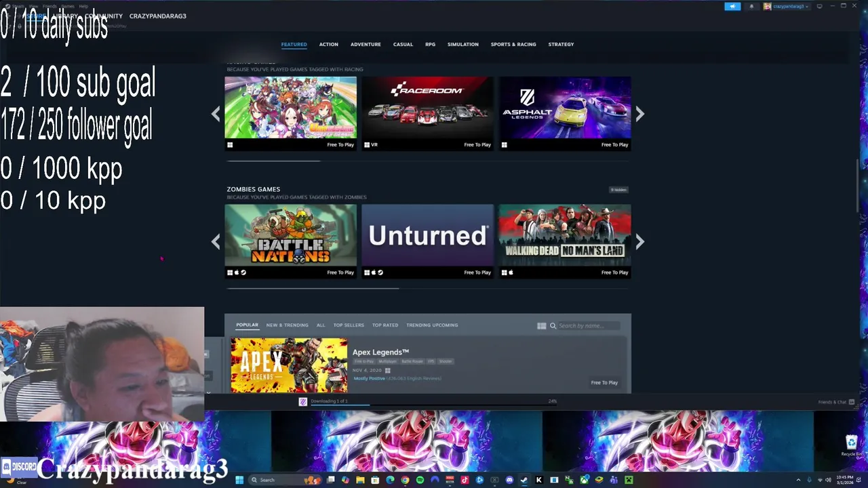Open TikTok from the taskbar
This screenshot has height=488, width=868.
(x=465, y=480)
